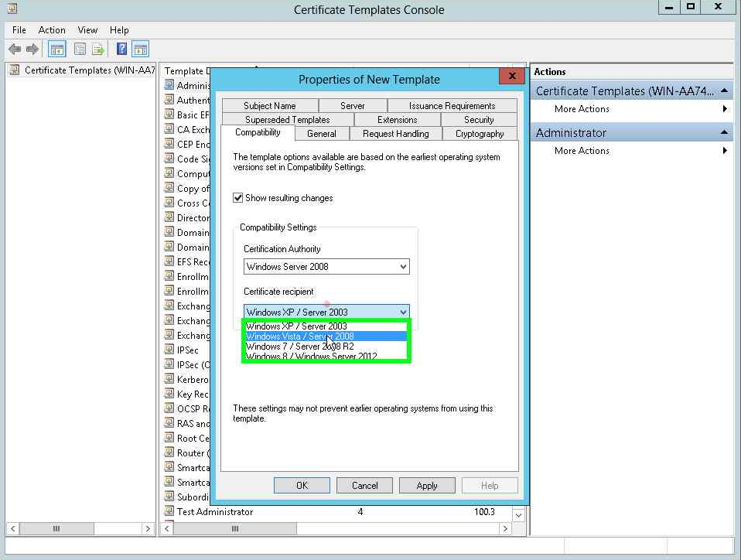The image size is (741, 560).
Task: Click the Cancel button in the dialog
Action: click(365, 485)
